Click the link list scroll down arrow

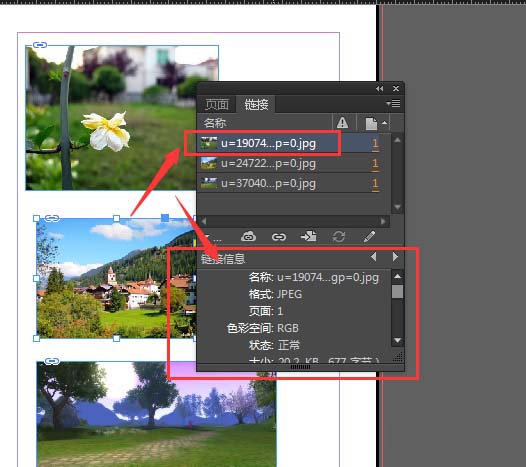click(x=397, y=207)
